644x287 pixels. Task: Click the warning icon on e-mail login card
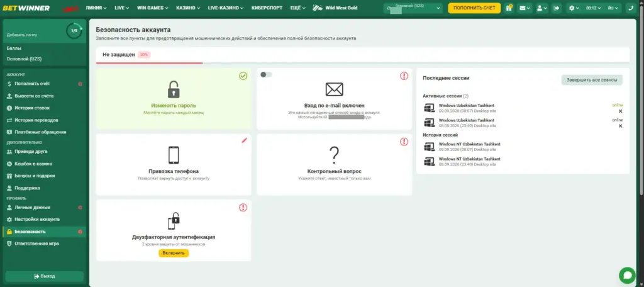[x=404, y=76]
